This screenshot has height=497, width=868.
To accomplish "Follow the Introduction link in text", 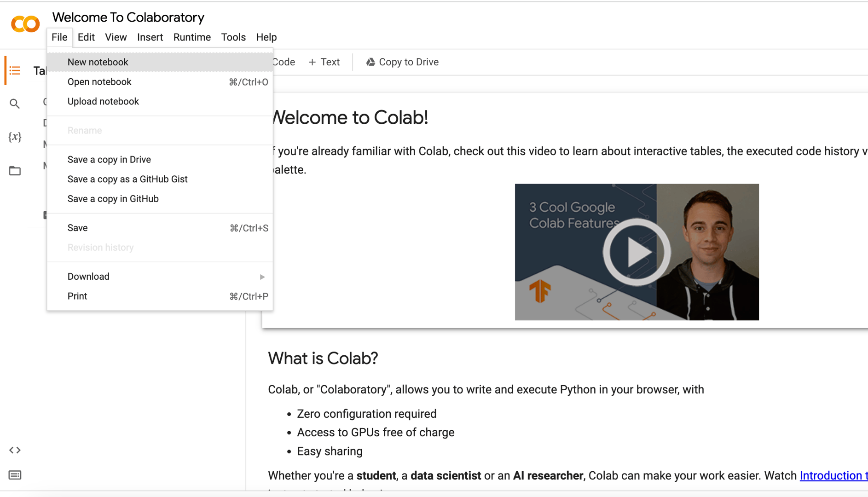I will (833, 475).
